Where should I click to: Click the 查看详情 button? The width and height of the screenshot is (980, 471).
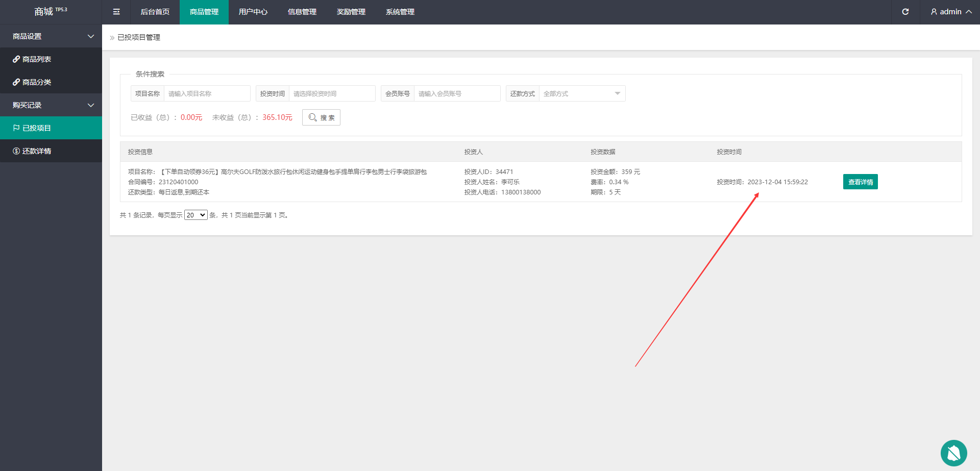point(860,182)
